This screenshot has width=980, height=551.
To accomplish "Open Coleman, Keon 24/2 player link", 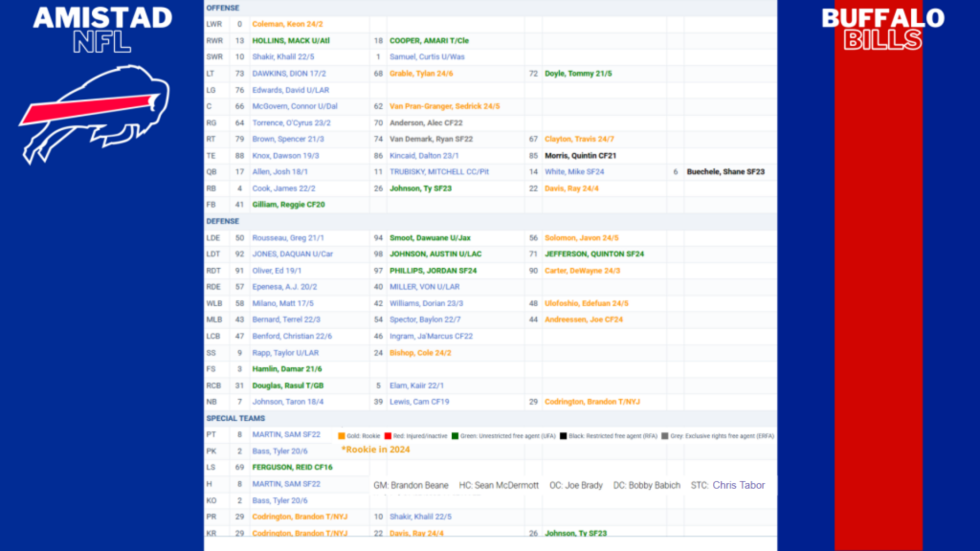I will [x=286, y=23].
